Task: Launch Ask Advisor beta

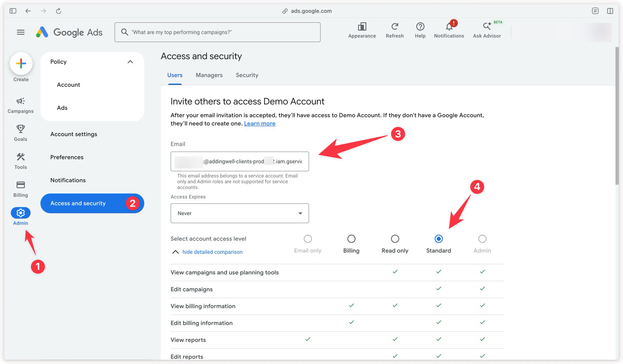Action: tap(487, 30)
